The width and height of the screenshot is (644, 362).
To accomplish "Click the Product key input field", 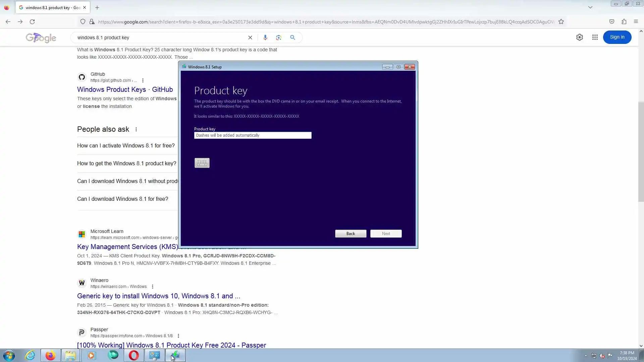I will 253,135.
